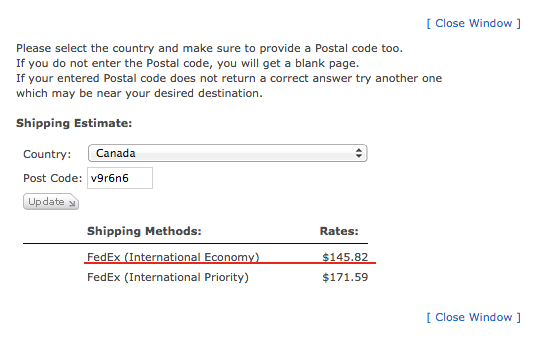
Task: Click the red underline beneath International Economy row
Action: pos(230,263)
